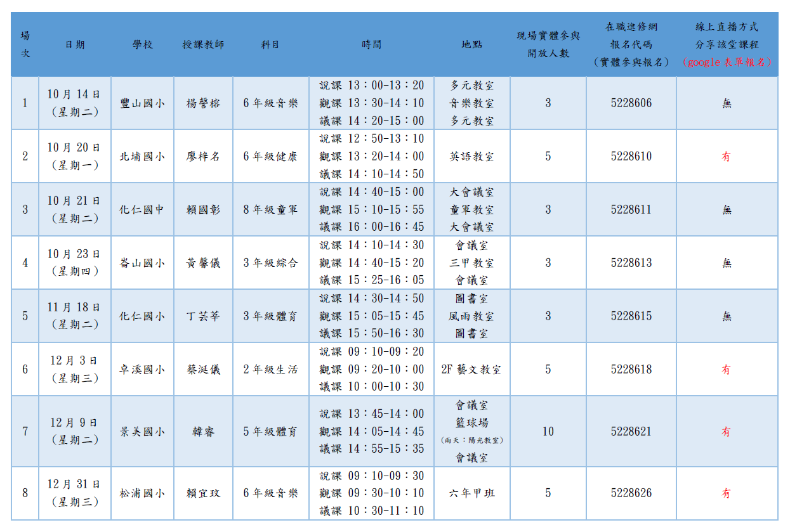Select school name 化仁國中

click(x=142, y=210)
